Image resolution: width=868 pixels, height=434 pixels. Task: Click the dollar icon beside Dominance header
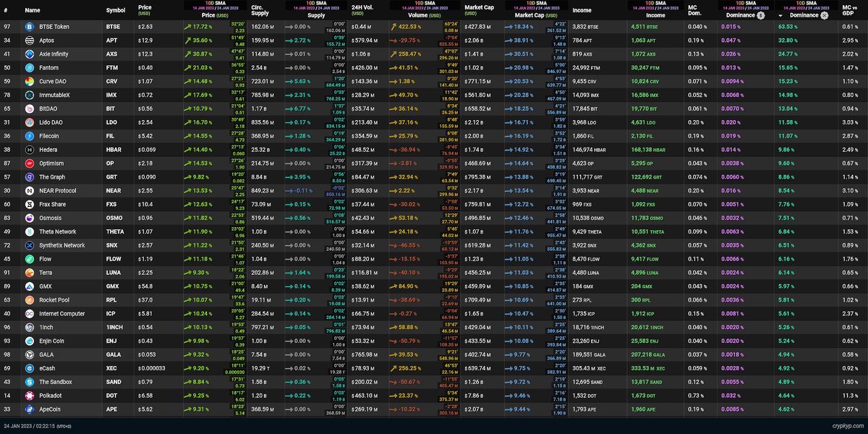click(761, 14)
